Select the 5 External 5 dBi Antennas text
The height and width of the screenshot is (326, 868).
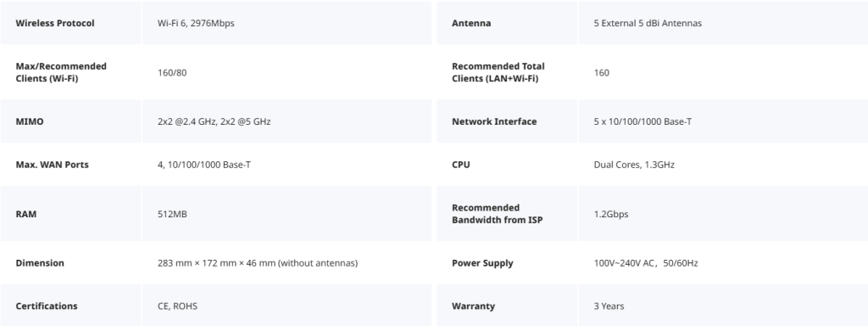pos(648,23)
